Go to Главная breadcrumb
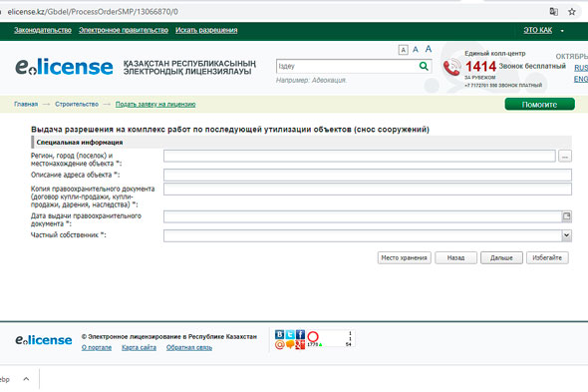This screenshot has height=392, width=588. (x=26, y=104)
